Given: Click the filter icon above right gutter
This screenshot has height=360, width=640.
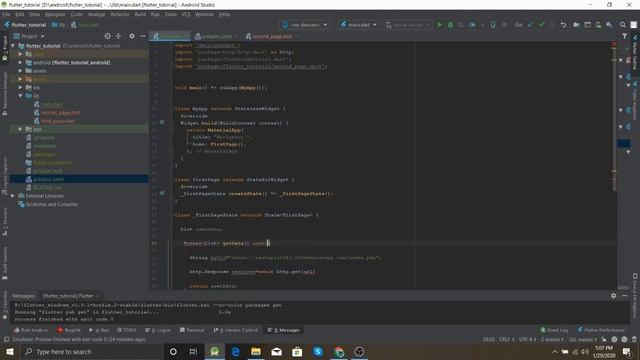Looking at the screenshot, I should coord(624,36).
